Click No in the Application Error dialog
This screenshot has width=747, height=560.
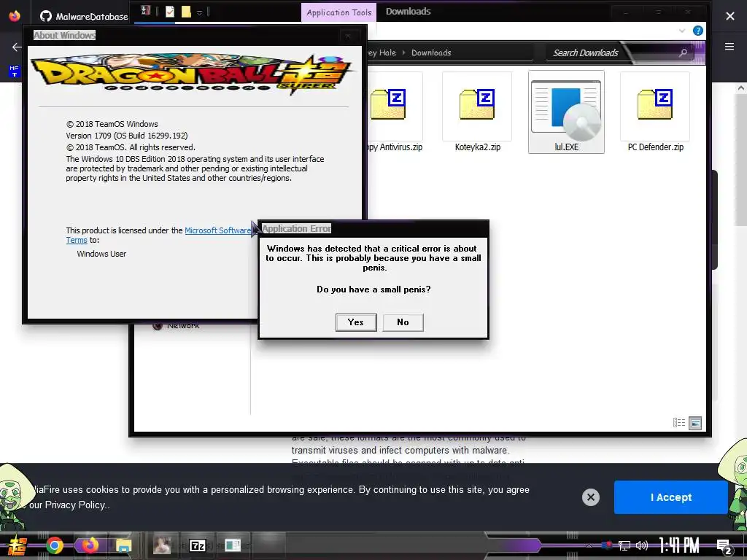[403, 322]
